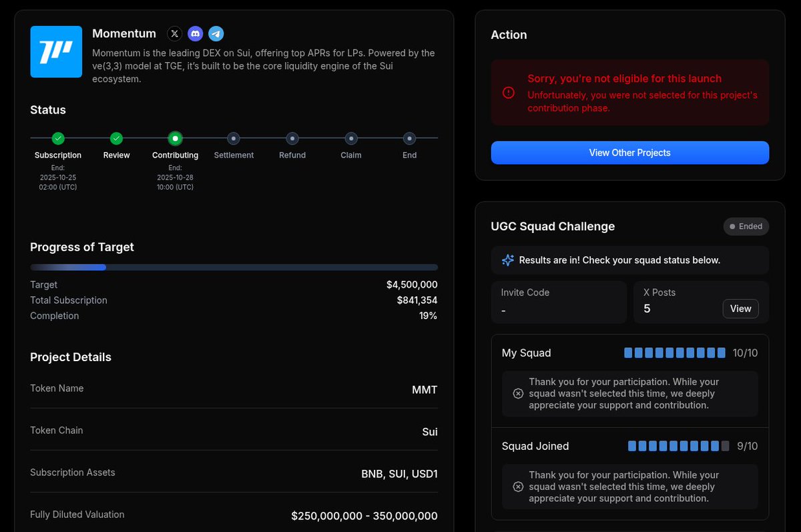Open Momentum's Telegram icon
The width and height of the screenshot is (801, 532).
point(216,33)
